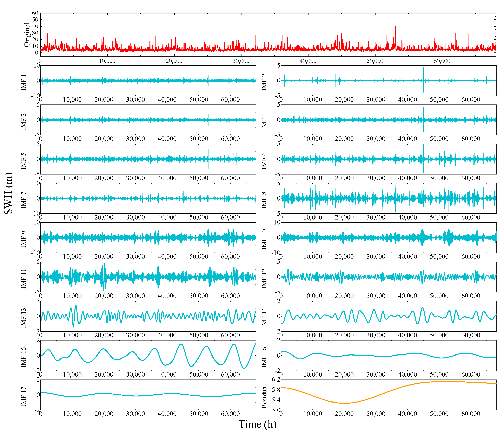The width and height of the screenshot is (504, 433).
Task: Click the "IMF 13" axis label
Action: [x=24, y=318]
